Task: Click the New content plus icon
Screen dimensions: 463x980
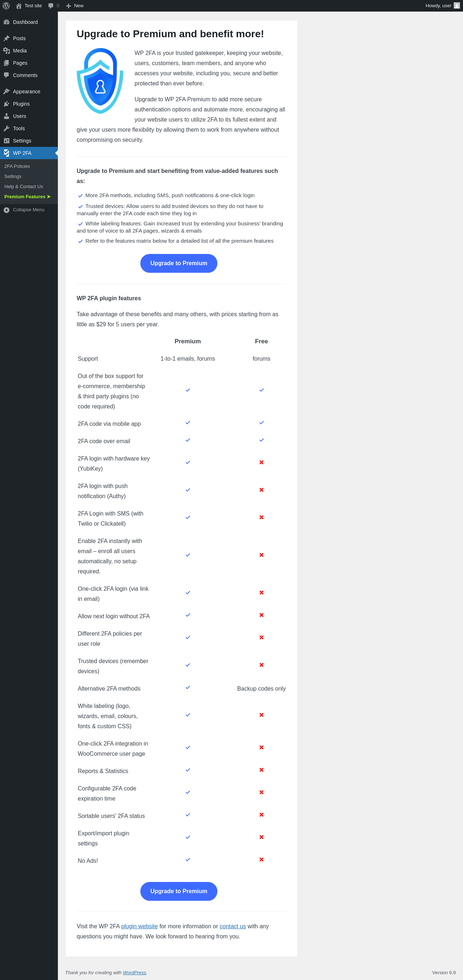Action: pyautogui.click(x=68, y=6)
